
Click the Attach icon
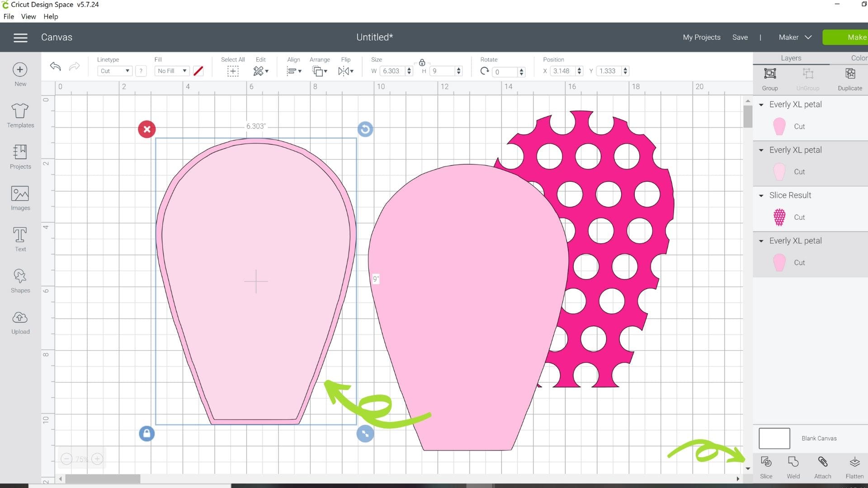pos(822,465)
